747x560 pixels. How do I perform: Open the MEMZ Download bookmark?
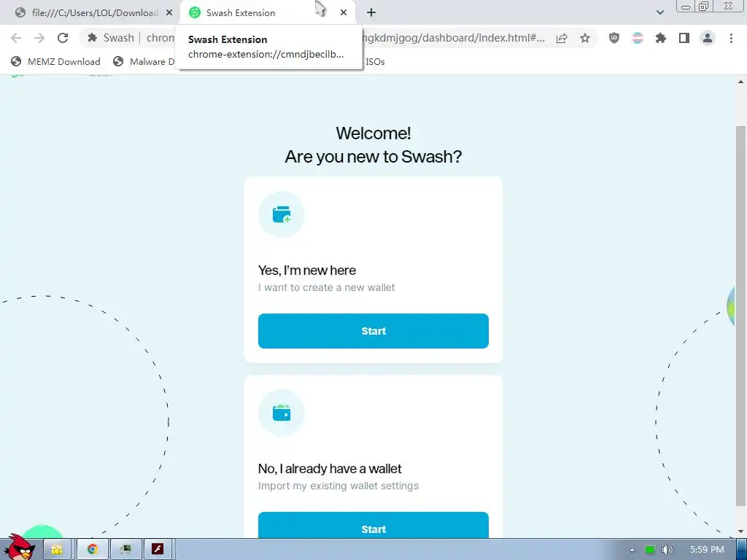click(55, 61)
